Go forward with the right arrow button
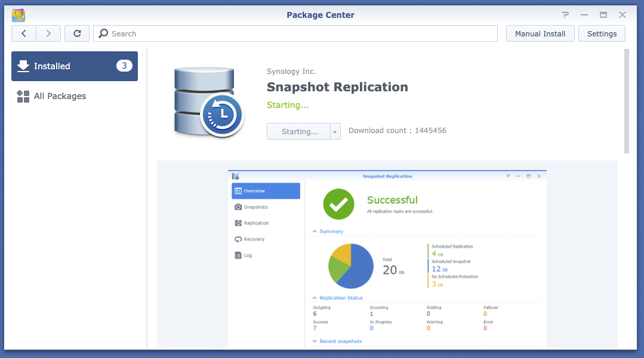Viewport: 644px width, 358px height. click(x=48, y=33)
